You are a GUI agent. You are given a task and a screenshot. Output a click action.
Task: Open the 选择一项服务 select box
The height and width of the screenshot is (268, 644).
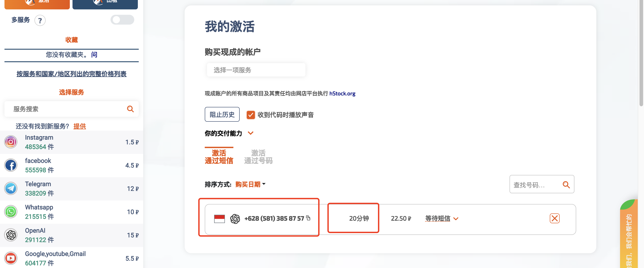point(256,70)
